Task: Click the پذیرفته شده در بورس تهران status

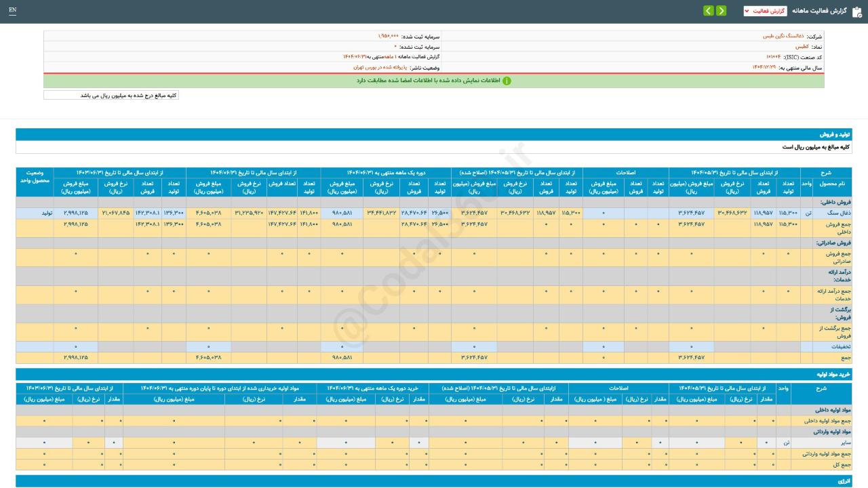Action: pyautogui.click(x=379, y=68)
